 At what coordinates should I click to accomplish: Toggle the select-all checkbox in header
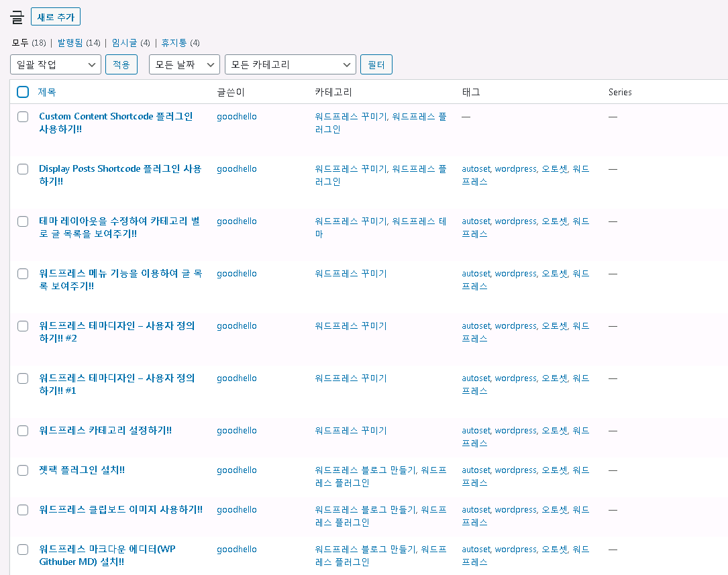23,92
